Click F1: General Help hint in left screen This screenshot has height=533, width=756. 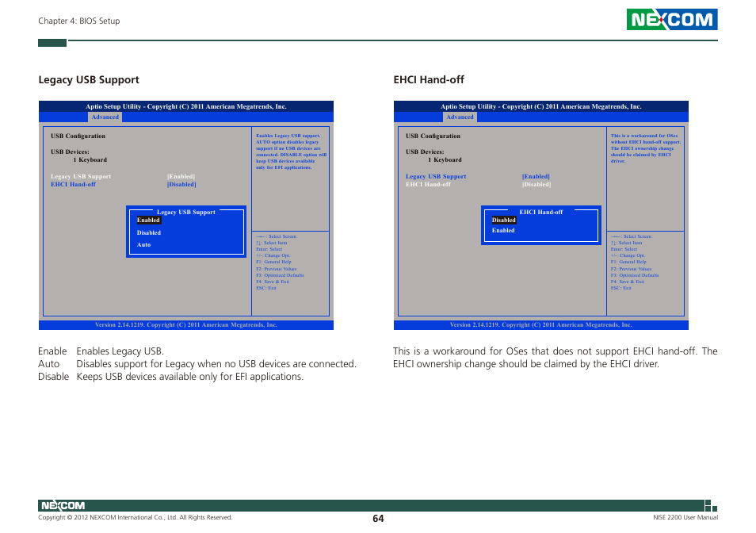[273, 262]
